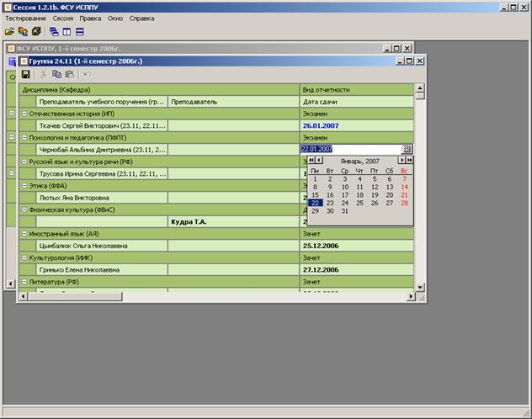The height and width of the screenshot is (419, 532).
Task: Go to next month in calendar
Action: point(402,160)
